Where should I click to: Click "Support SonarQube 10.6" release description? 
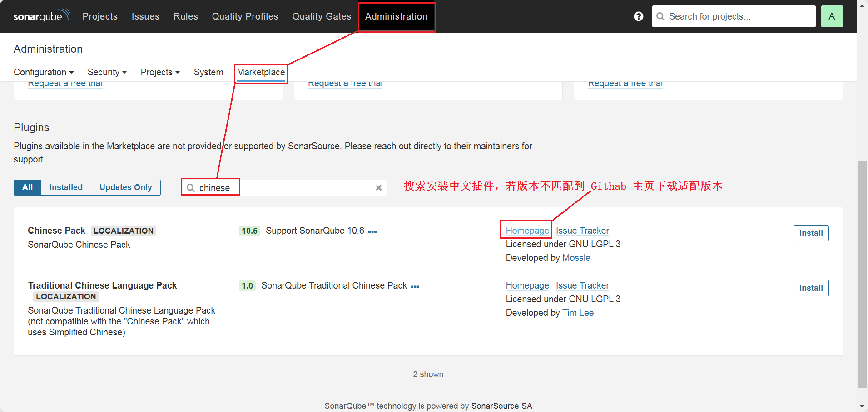point(315,231)
